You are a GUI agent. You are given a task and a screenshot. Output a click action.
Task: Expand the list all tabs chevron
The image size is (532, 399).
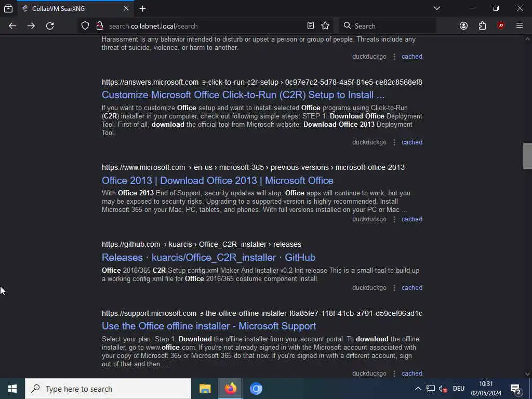pos(437,8)
